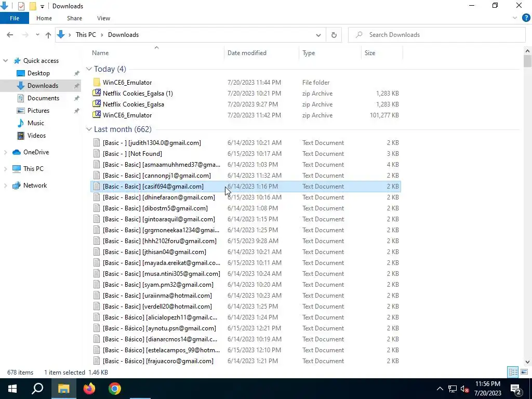Click the muted volume tray icon

[465, 389]
